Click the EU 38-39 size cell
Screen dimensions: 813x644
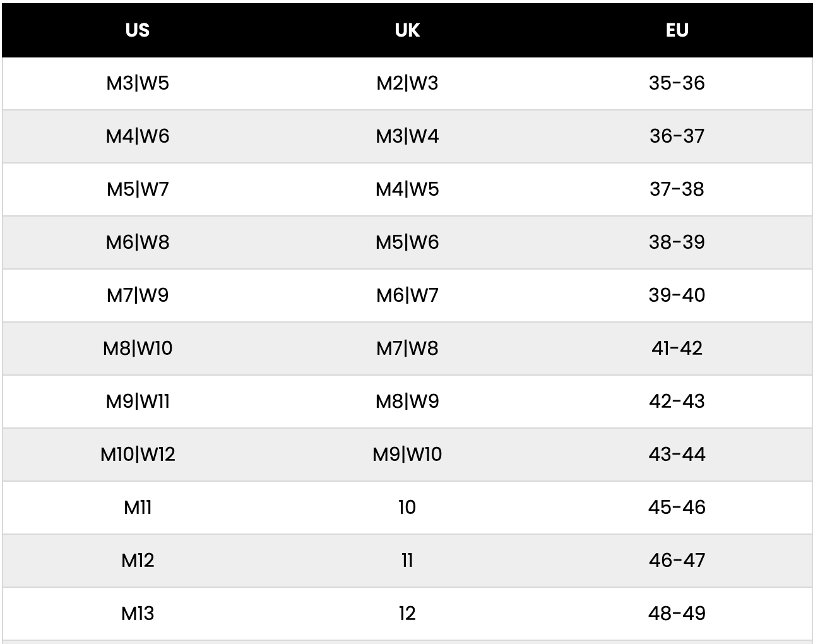[x=677, y=242]
